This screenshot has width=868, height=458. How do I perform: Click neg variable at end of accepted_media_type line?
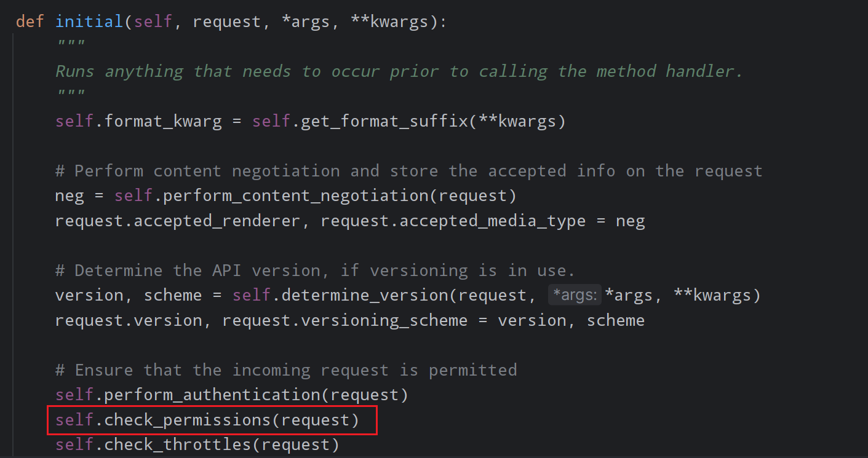click(x=630, y=221)
